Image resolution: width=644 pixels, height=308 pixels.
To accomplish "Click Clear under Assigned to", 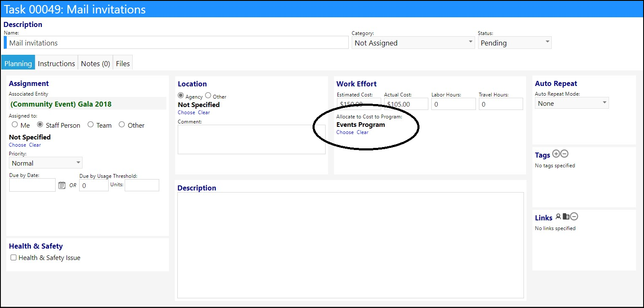I will pos(35,145).
